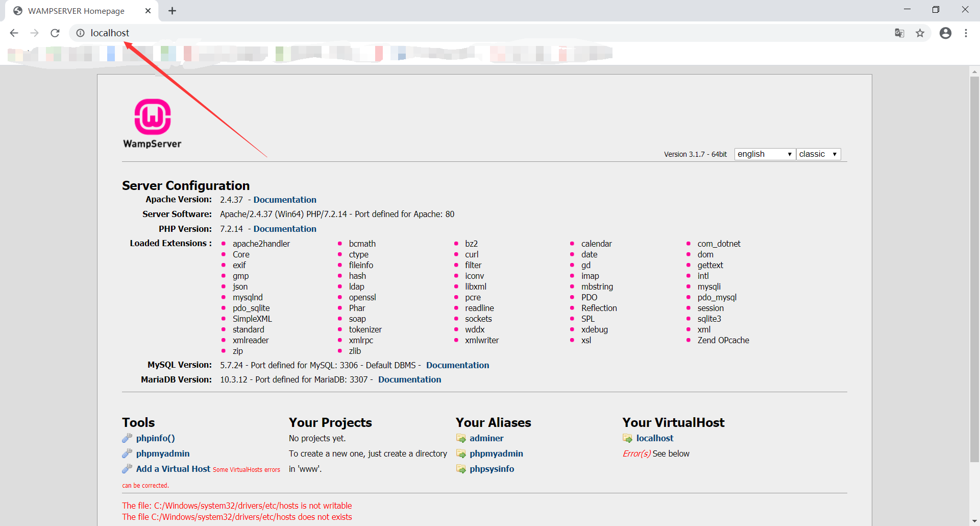Click the 'openssl' extension entry
Image resolution: width=980 pixels, height=526 pixels.
(x=362, y=297)
